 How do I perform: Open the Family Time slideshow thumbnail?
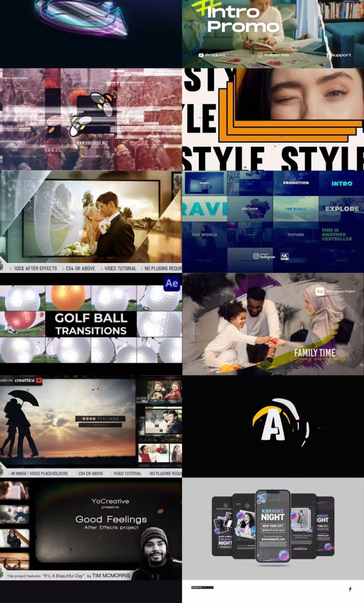(273, 324)
